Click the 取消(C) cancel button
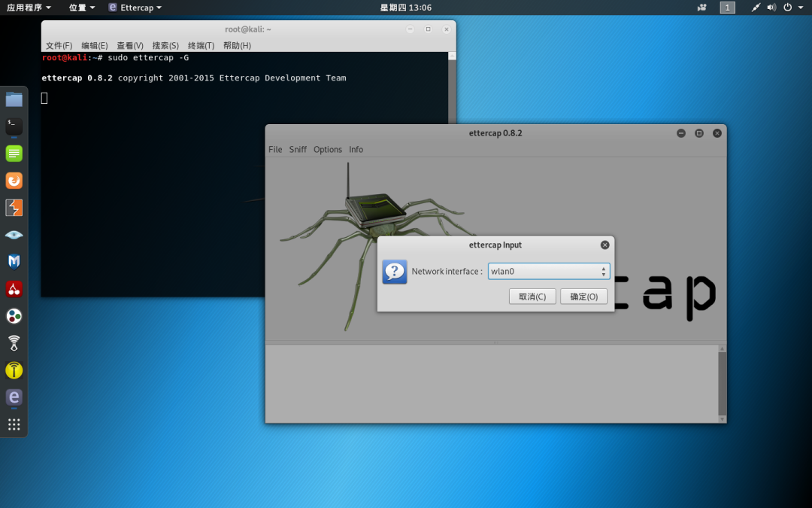 pos(532,297)
